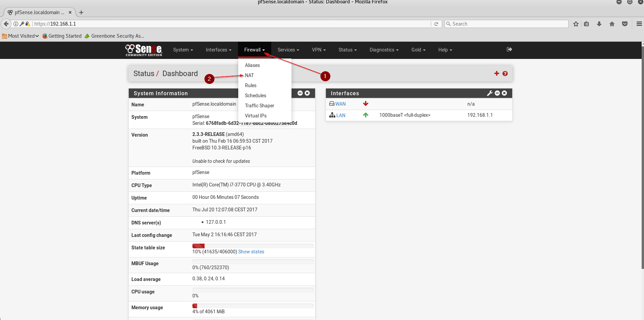Screen dimensions: 644x320
Task: Expand the Gold menu
Action: pos(418,50)
